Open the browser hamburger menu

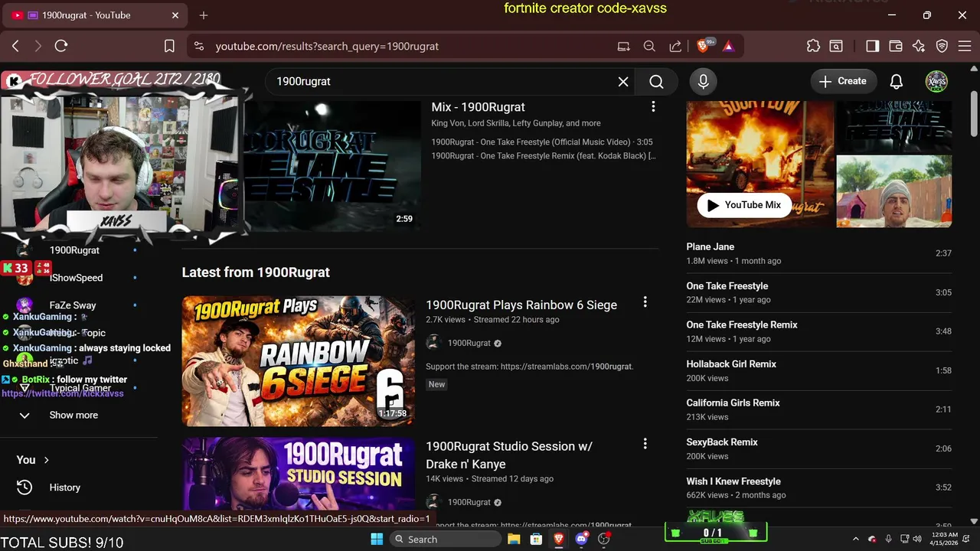click(965, 46)
